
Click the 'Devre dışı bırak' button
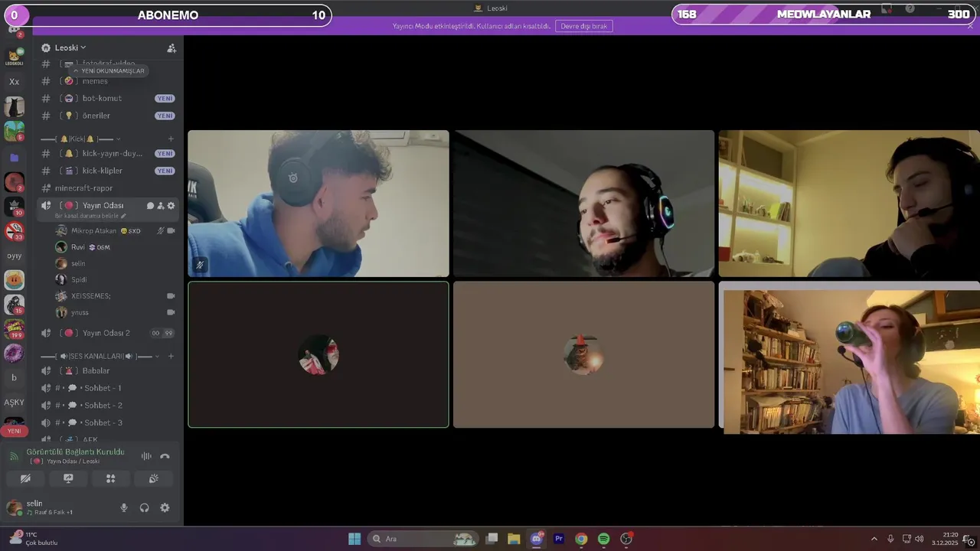coord(583,26)
